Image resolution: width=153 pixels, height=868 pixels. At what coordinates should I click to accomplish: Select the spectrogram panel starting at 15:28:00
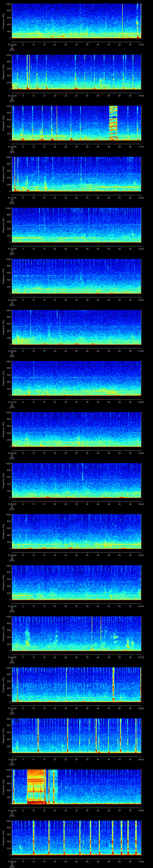tap(76, 736)
